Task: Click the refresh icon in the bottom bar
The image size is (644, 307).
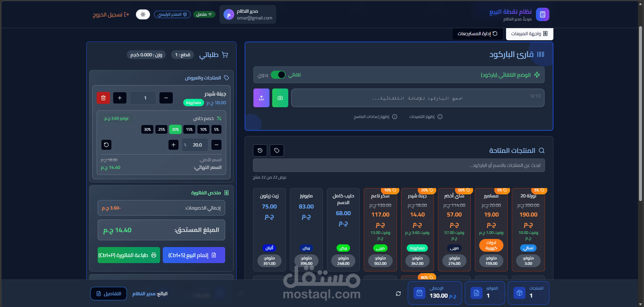Action: [x=398, y=293]
